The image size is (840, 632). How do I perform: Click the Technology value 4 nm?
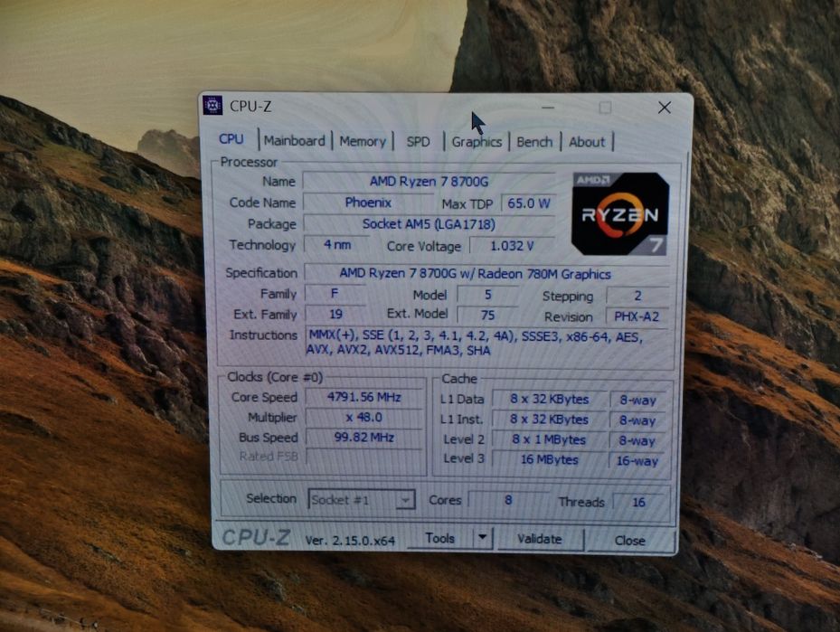point(337,245)
